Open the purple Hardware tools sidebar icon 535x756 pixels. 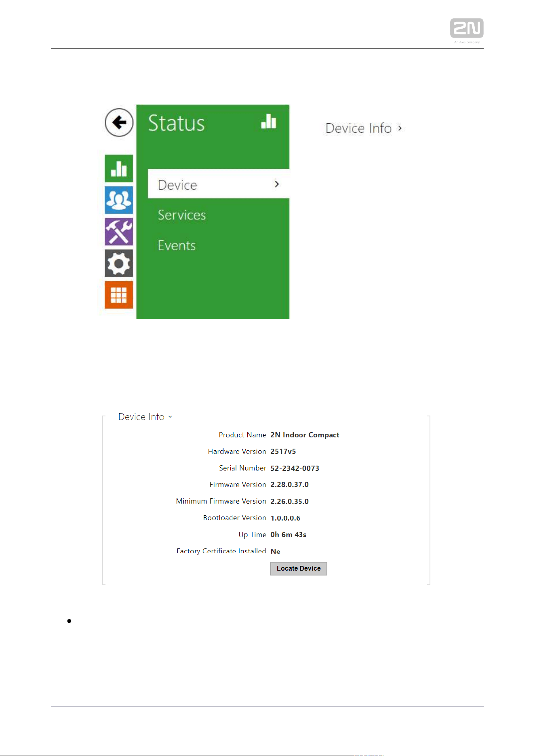[x=119, y=231]
